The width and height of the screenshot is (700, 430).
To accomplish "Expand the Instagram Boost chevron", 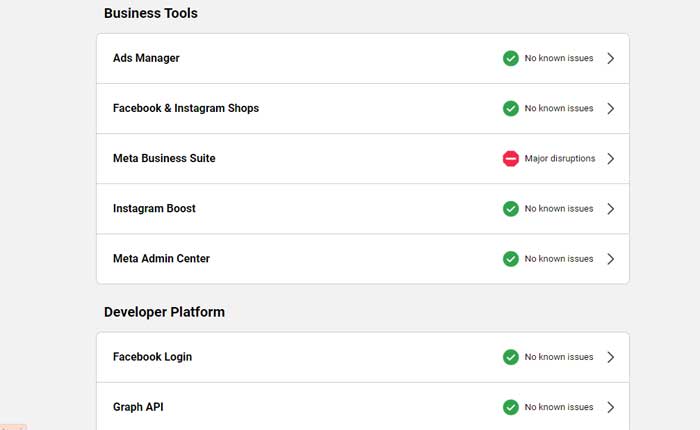I will [610, 208].
